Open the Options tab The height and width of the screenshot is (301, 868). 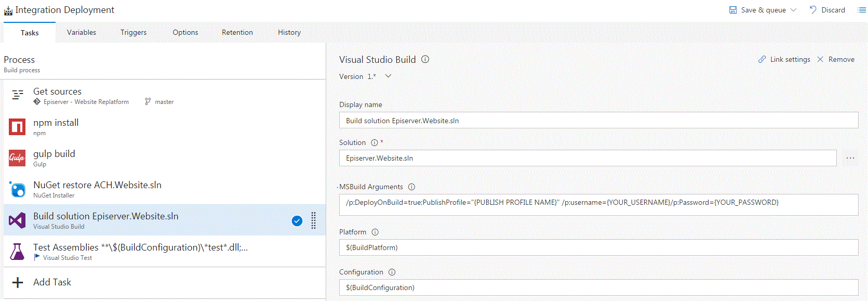click(x=185, y=32)
